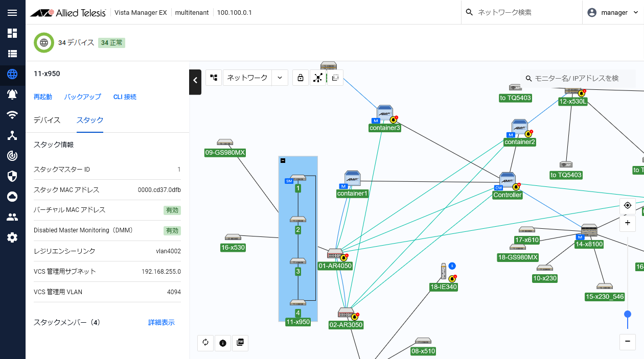Click the wireless Wi-Fi sidebar icon
The image size is (644, 359).
pyautogui.click(x=12, y=115)
